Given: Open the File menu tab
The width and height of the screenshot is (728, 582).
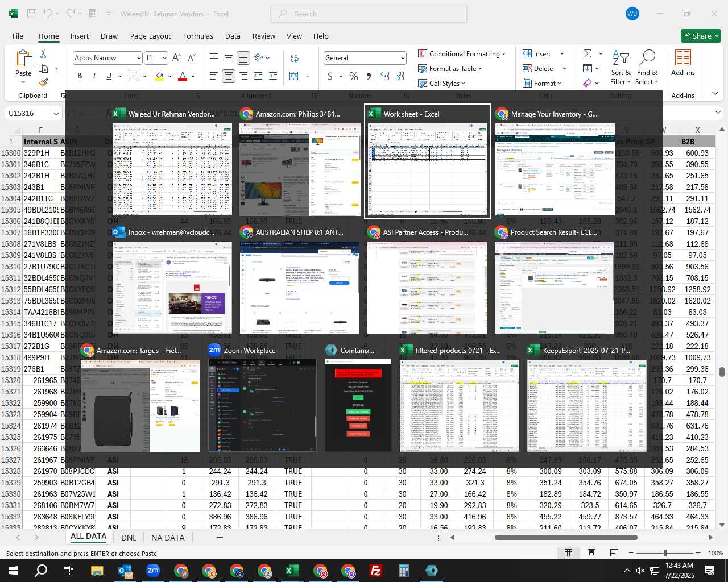Looking at the screenshot, I should [18, 36].
